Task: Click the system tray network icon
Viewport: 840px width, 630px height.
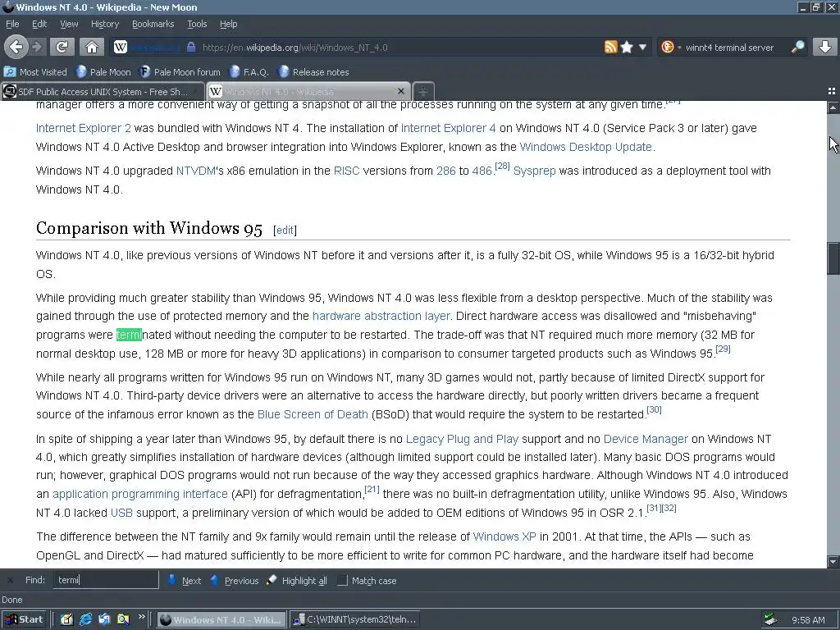Action: point(770,619)
